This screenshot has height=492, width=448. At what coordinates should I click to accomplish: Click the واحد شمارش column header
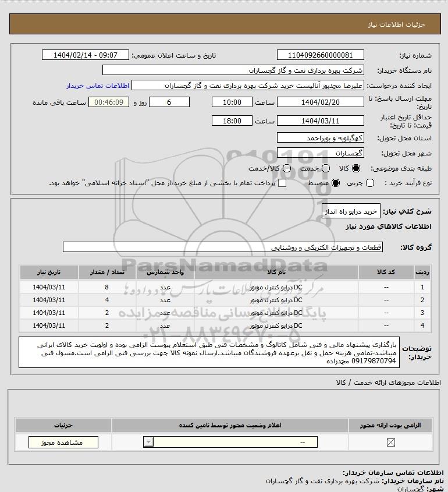(165, 272)
